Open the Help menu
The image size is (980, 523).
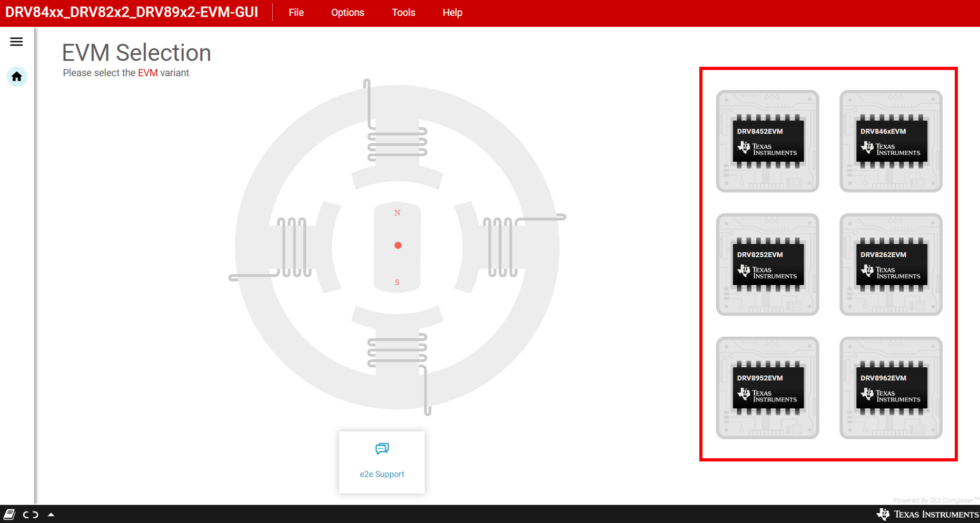[452, 13]
